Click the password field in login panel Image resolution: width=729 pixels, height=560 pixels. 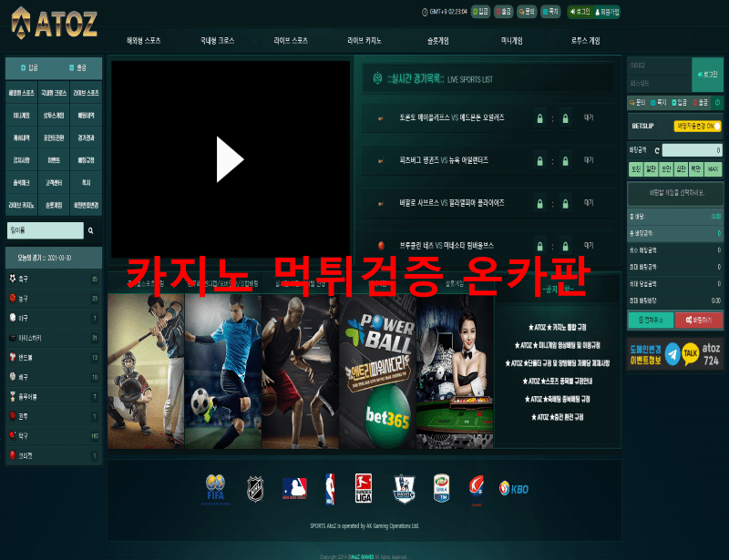659,84
